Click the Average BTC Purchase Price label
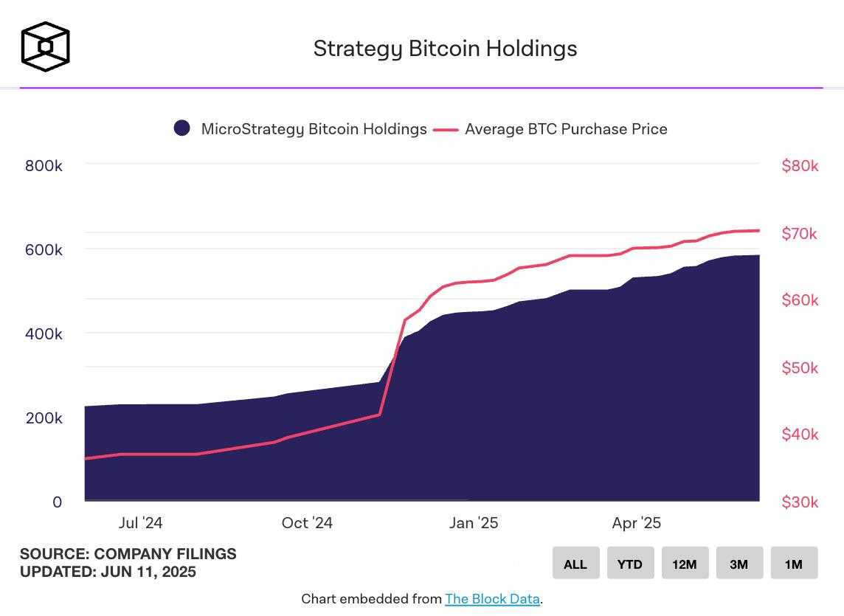This screenshot has width=844, height=616. click(x=567, y=129)
